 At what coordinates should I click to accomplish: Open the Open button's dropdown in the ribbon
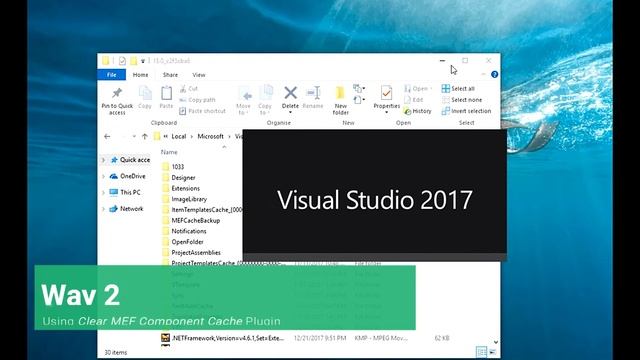[x=431, y=89]
